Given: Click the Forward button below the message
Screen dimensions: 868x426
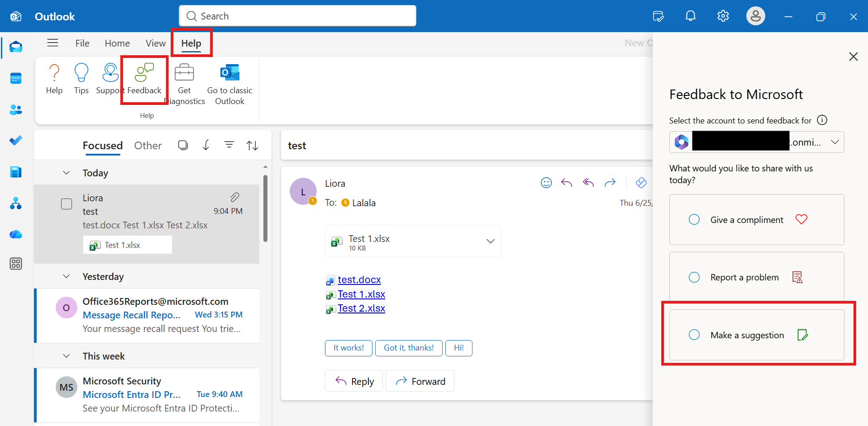Looking at the screenshot, I should coord(420,381).
